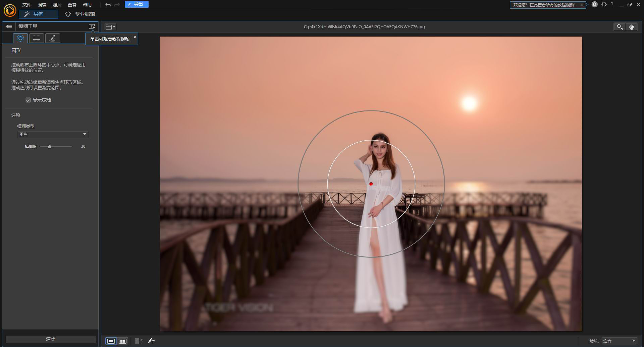Toggle the 显示蒙版 checkbox
This screenshot has width=644, height=347.
pyautogui.click(x=28, y=100)
